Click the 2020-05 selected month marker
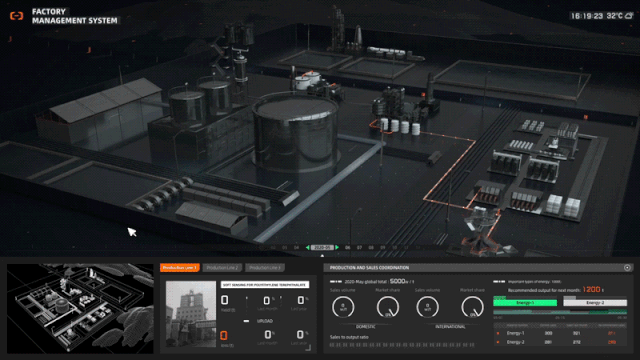640x360 pixels. tap(322, 247)
